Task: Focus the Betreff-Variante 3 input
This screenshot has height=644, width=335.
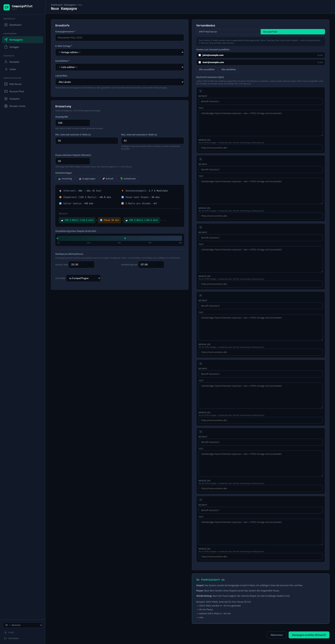Action: (260, 237)
